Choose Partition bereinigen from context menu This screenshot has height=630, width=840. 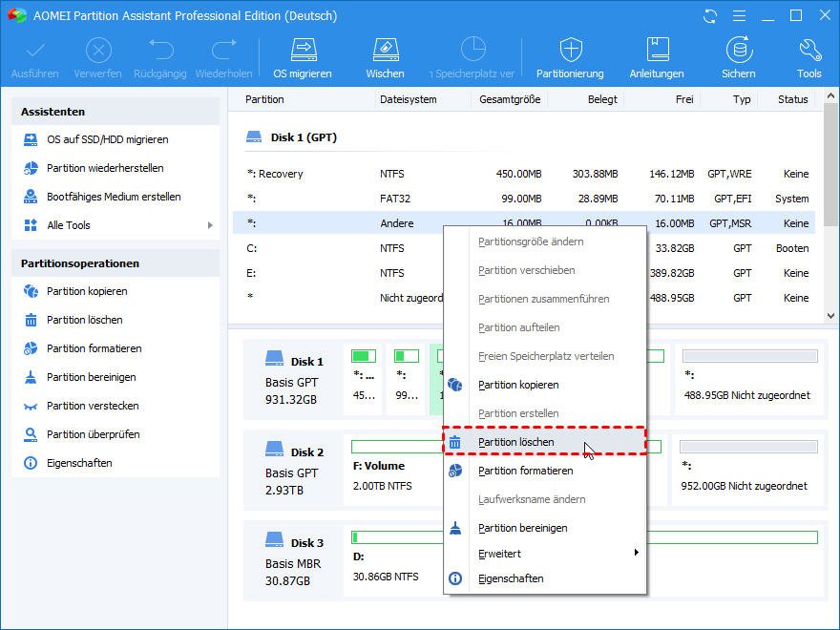[544, 528]
